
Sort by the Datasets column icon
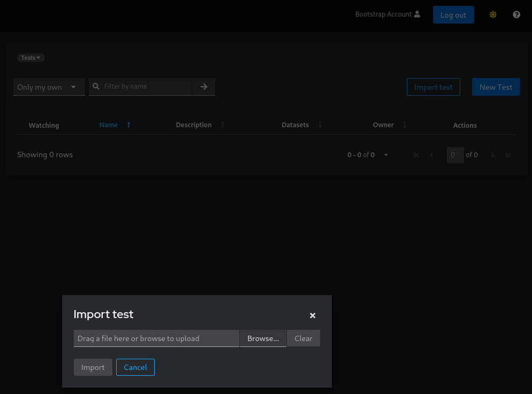tap(320, 125)
